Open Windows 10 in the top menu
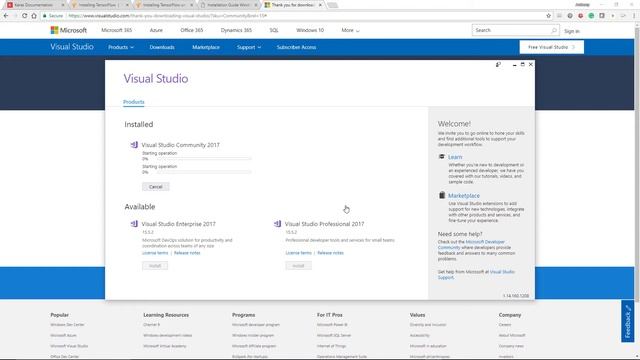 click(310, 30)
